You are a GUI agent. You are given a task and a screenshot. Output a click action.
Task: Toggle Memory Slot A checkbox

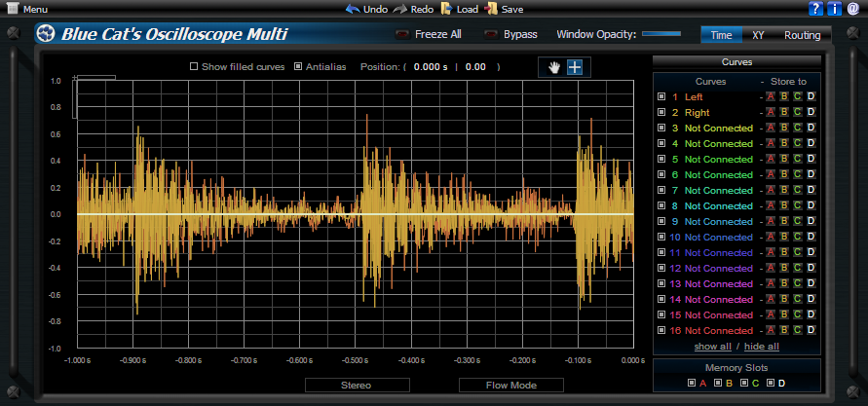coord(689,383)
